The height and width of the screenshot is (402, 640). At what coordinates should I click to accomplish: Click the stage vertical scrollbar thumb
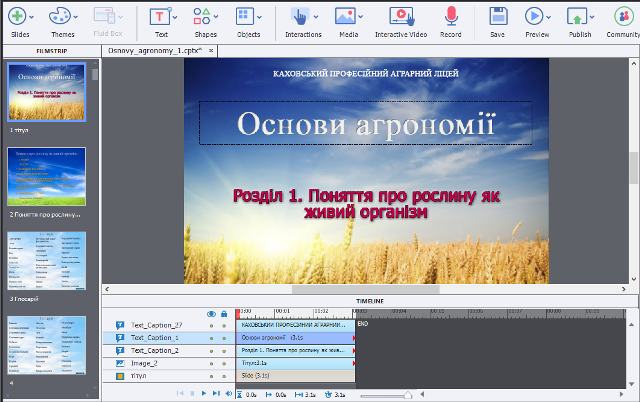point(633,167)
